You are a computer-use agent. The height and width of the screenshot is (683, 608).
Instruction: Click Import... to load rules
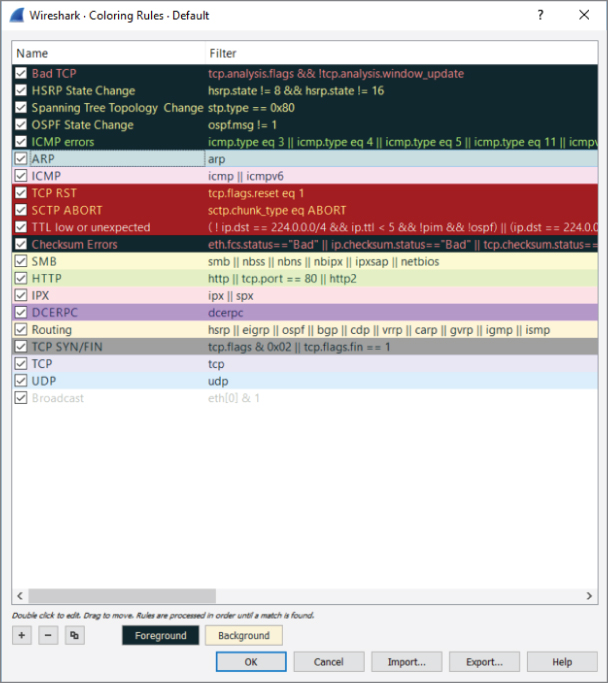407,662
